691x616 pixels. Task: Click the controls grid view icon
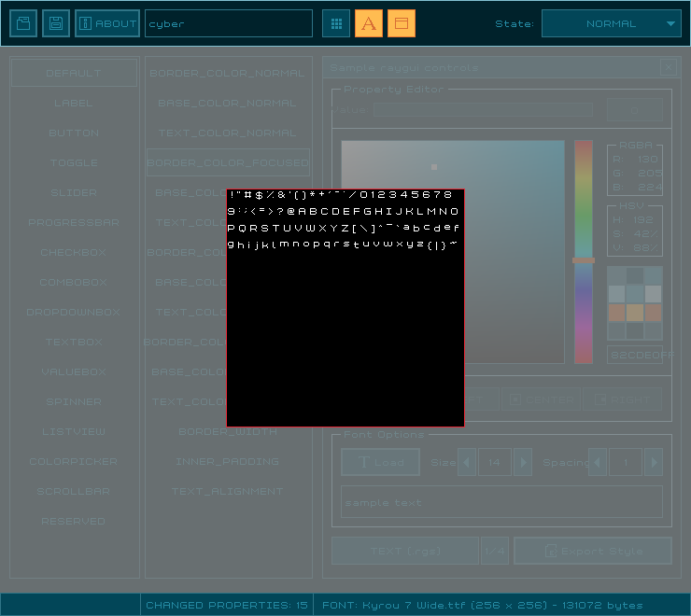(x=336, y=23)
